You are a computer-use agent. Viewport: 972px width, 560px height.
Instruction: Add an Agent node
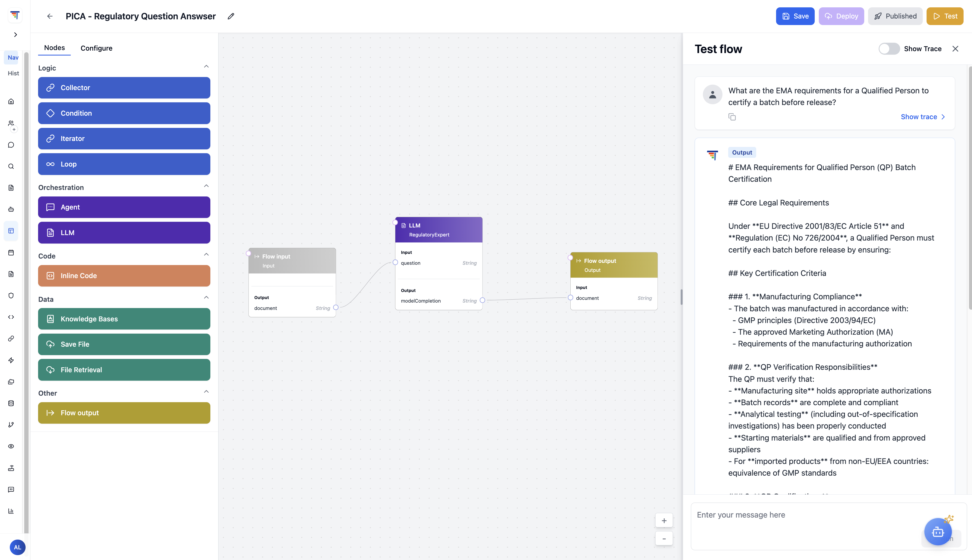[124, 207]
